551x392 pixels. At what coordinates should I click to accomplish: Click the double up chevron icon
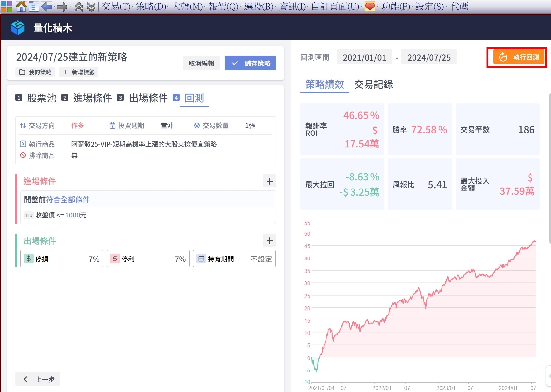click(79, 7)
